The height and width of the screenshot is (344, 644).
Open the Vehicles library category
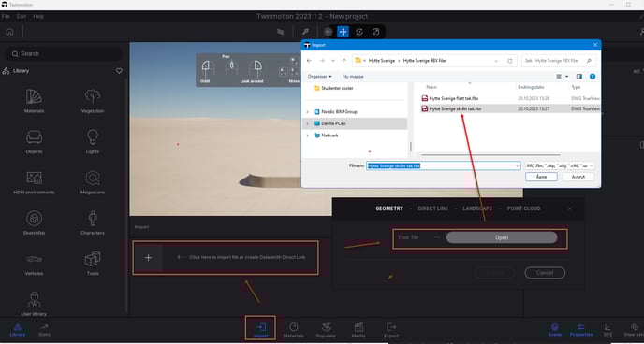(x=34, y=264)
